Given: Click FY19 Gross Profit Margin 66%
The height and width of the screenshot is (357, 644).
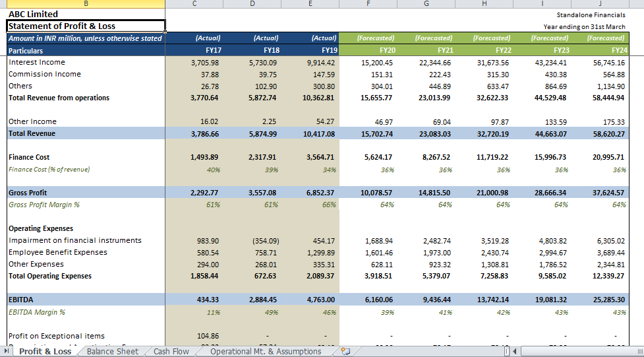Looking at the screenshot, I should 329,205.
